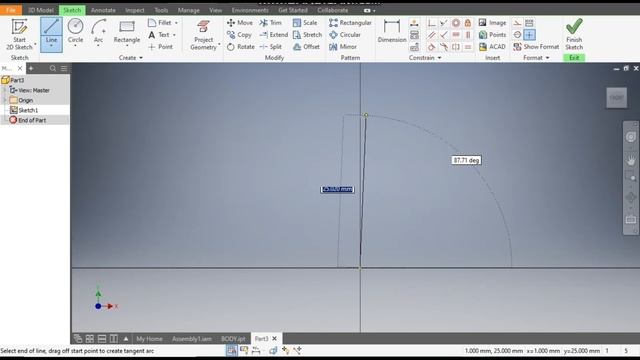This screenshot has width=640, height=360.
Task: Click the Extend tool
Action: coord(274,35)
